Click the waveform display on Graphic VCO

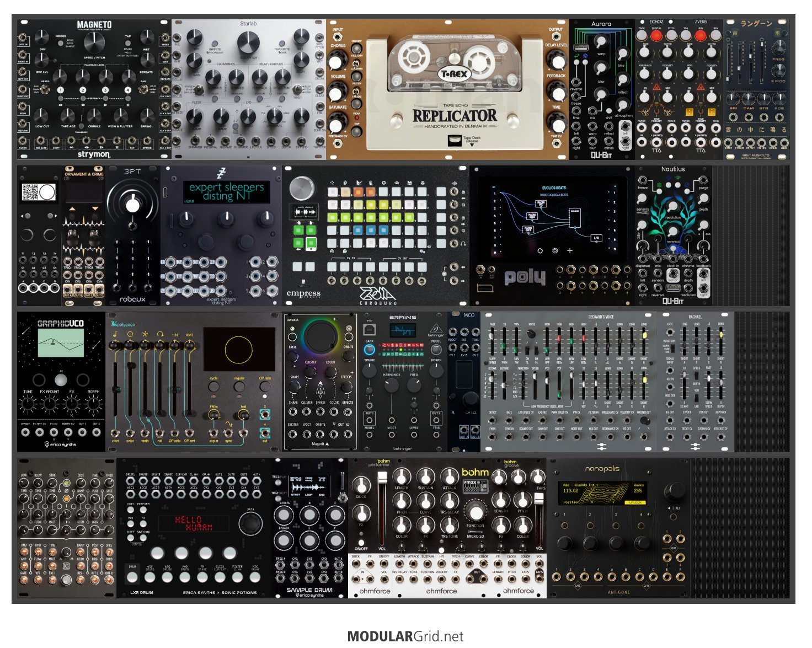coord(61,342)
